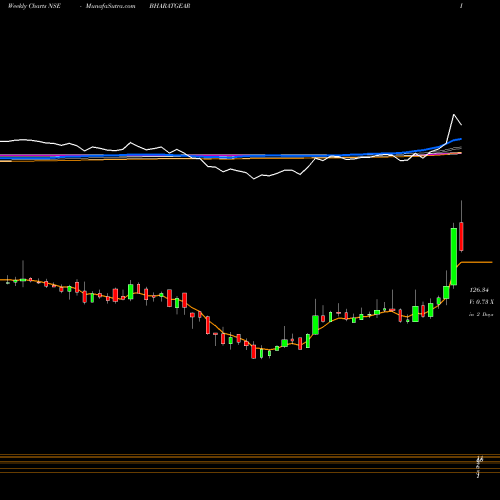Click the "in 2 Days" text
The height and width of the screenshot is (500, 500).
[x=481, y=314]
